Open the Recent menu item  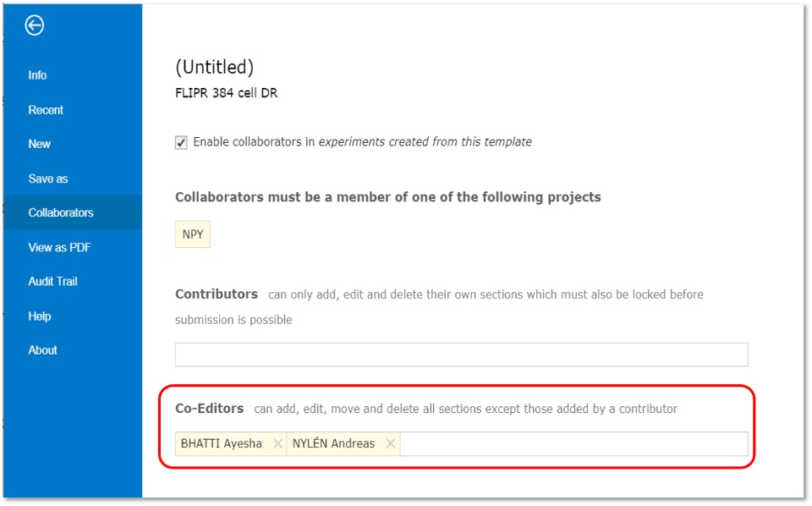(x=46, y=110)
